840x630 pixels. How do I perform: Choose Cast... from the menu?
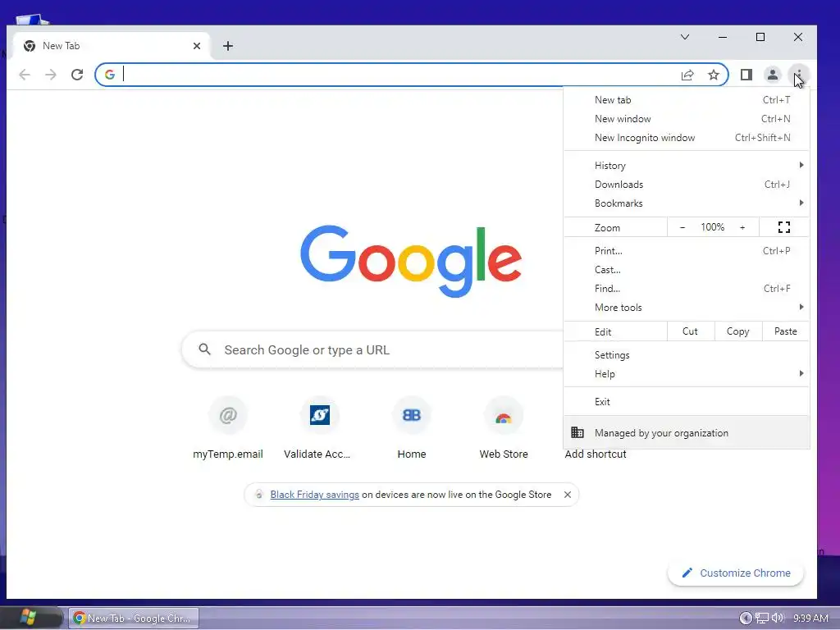(x=687, y=269)
